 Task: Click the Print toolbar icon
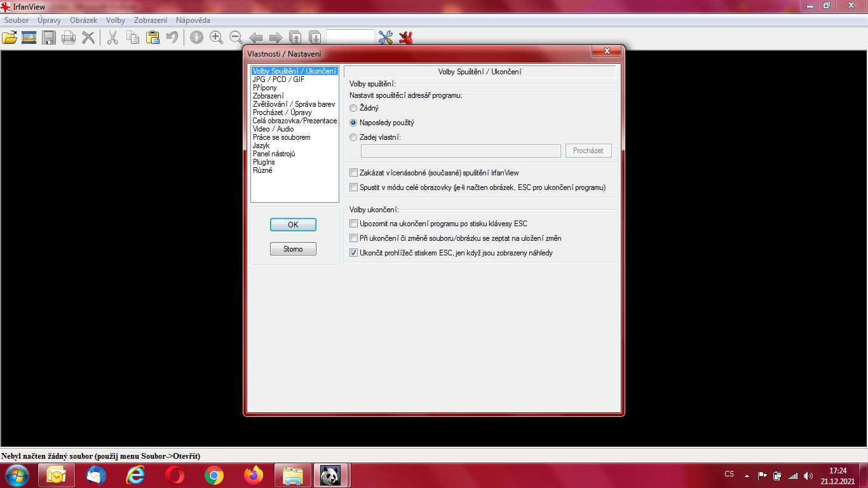[x=69, y=37]
